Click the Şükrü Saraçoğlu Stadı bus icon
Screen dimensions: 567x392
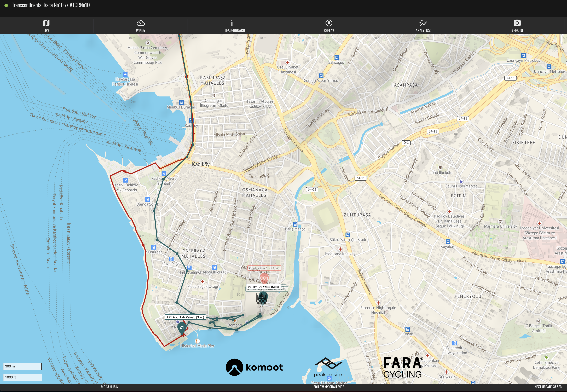pyautogui.click(x=348, y=235)
